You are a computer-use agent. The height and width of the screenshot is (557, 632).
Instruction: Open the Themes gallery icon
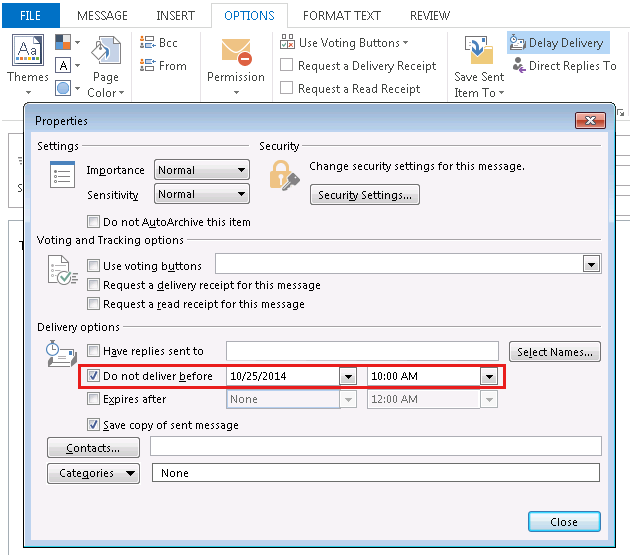(27, 50)
